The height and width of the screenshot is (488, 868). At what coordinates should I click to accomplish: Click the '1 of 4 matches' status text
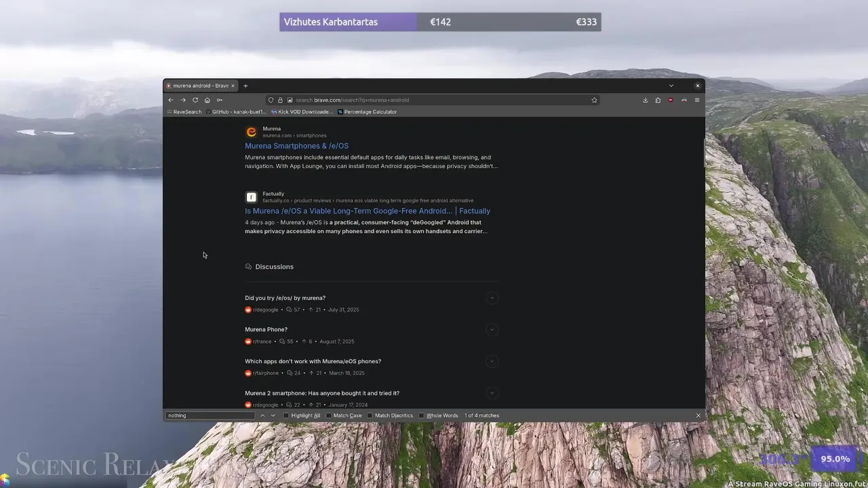pyautogui.click(x=482, y=415)
